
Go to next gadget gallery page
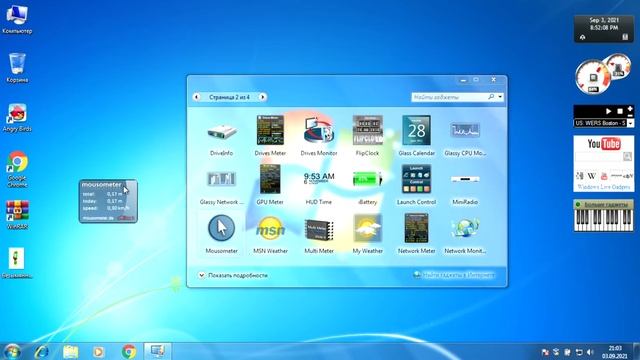262,97
